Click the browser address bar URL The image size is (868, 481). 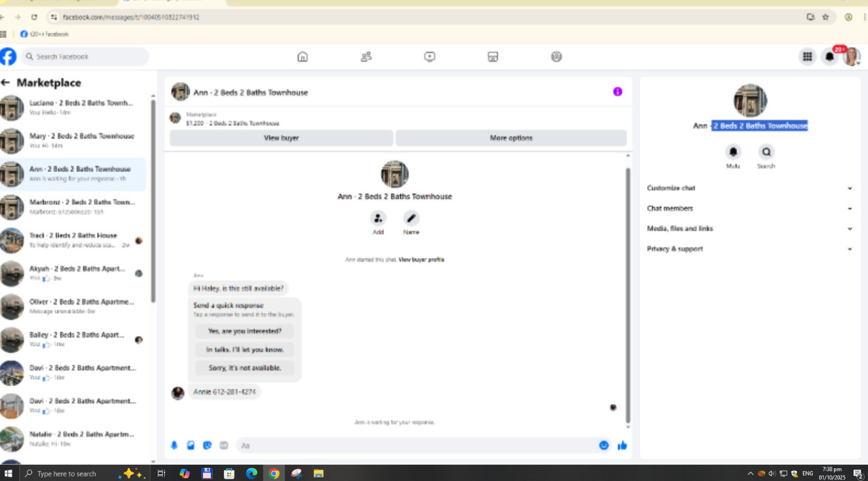131,17
